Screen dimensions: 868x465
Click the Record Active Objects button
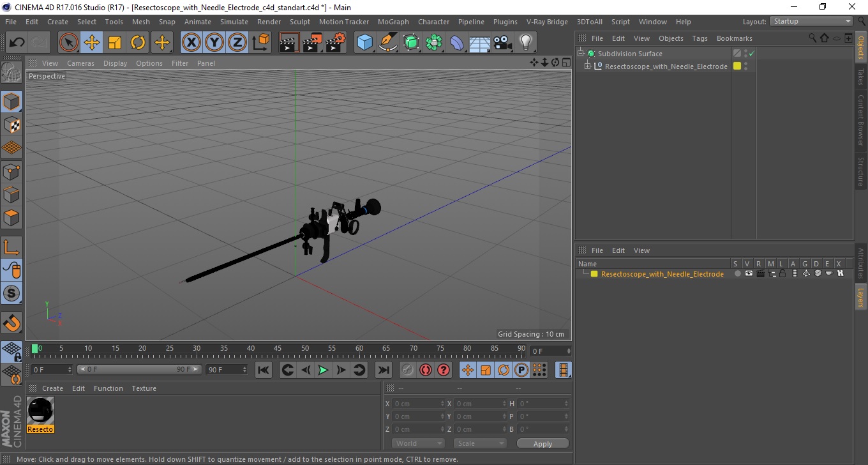point(407,370)
